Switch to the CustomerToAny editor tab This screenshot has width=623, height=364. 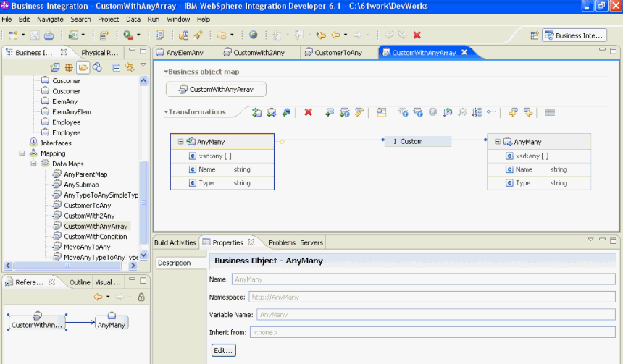point(338,52)
